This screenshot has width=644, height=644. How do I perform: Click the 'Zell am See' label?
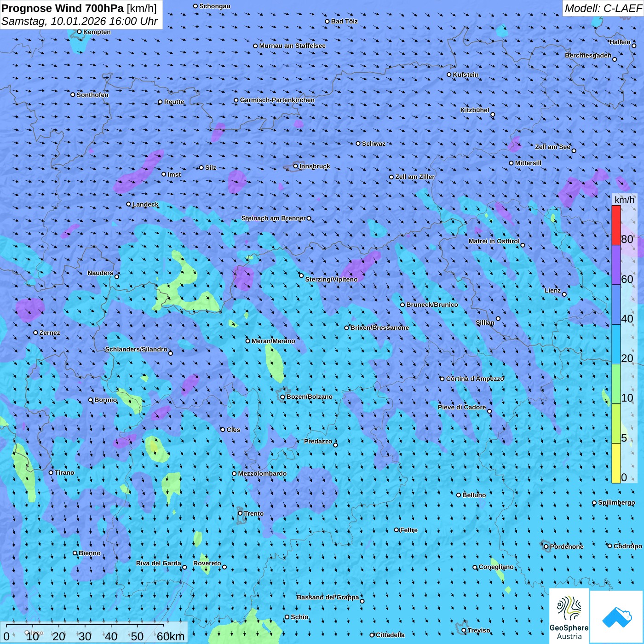pos(552,147)
